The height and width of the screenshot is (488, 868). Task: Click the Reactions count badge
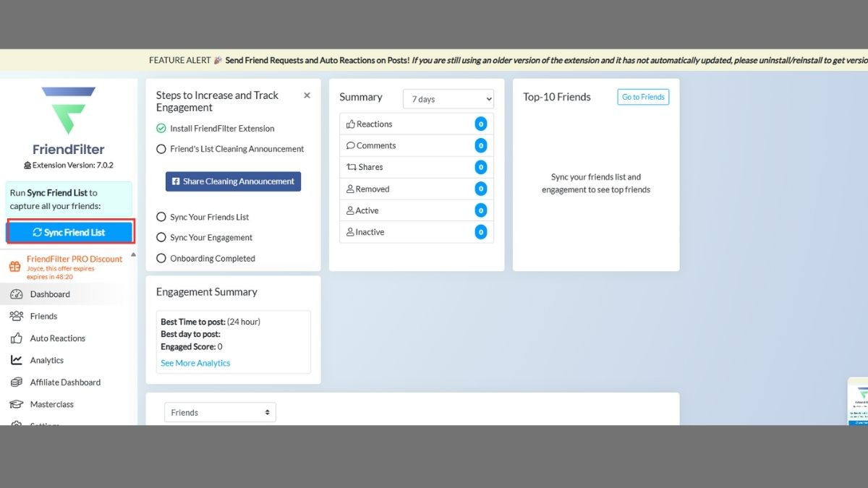point(481,124)
